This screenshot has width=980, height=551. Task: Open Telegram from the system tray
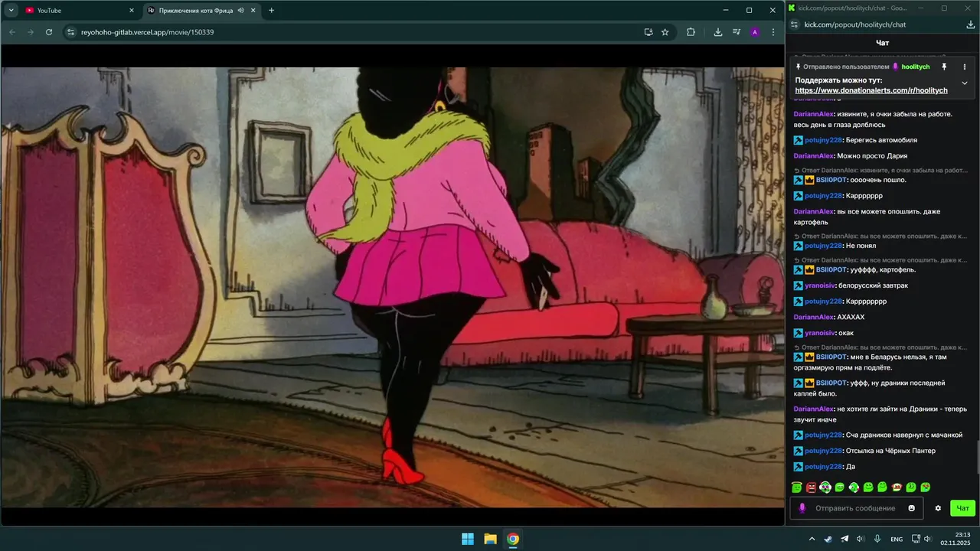coord(844,539)
